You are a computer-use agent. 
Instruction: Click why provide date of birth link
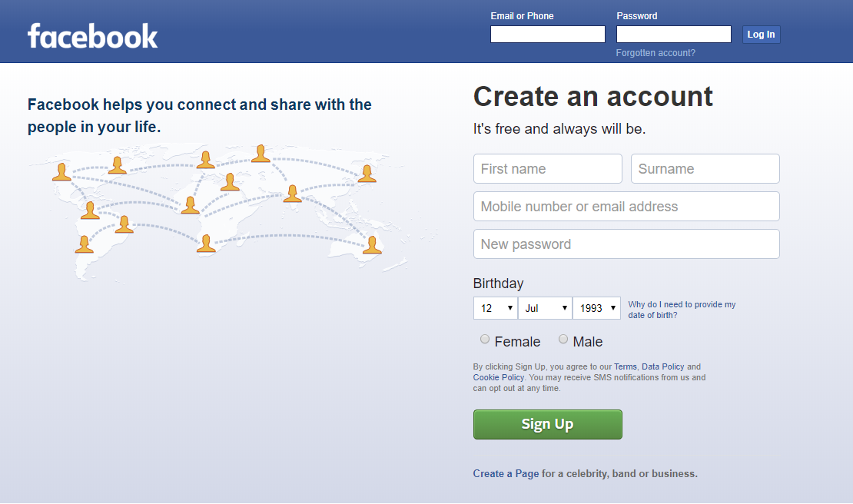click(x=681, y=310)
